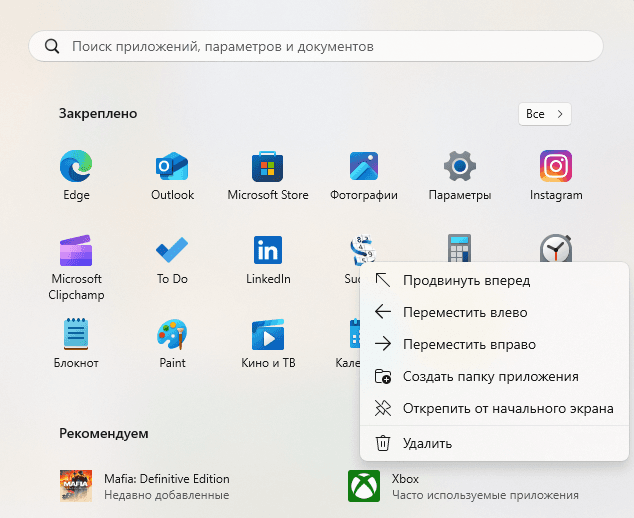Open the Sudoku game icon

[362, 248]
